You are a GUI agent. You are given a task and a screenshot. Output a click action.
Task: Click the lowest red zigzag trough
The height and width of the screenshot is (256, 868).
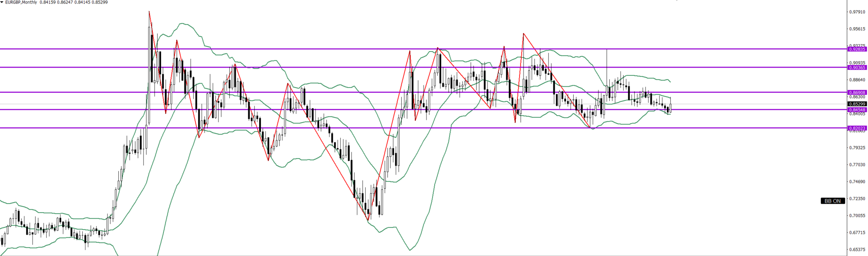click(368, 220)
